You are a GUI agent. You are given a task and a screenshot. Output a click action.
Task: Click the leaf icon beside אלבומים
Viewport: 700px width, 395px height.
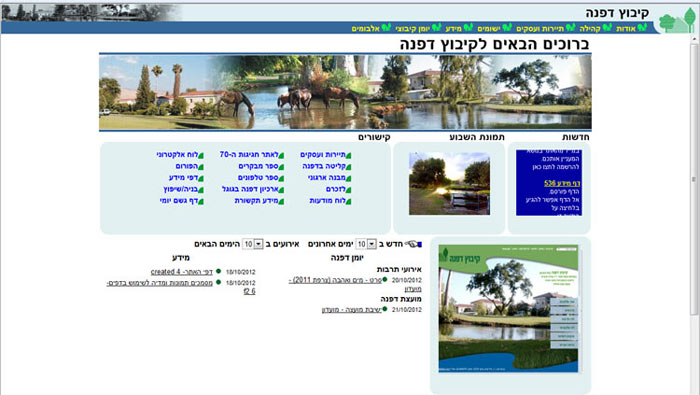[x=386, y=28]
